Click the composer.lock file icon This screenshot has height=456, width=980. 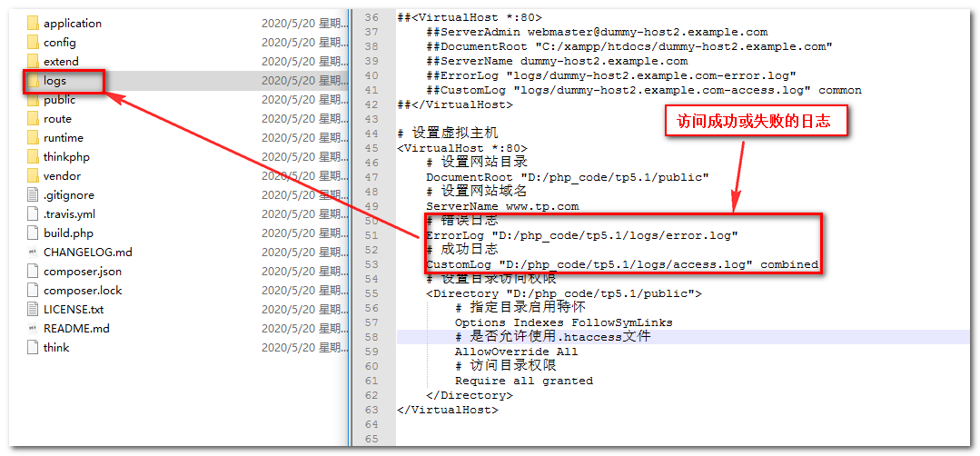point(33,291)
